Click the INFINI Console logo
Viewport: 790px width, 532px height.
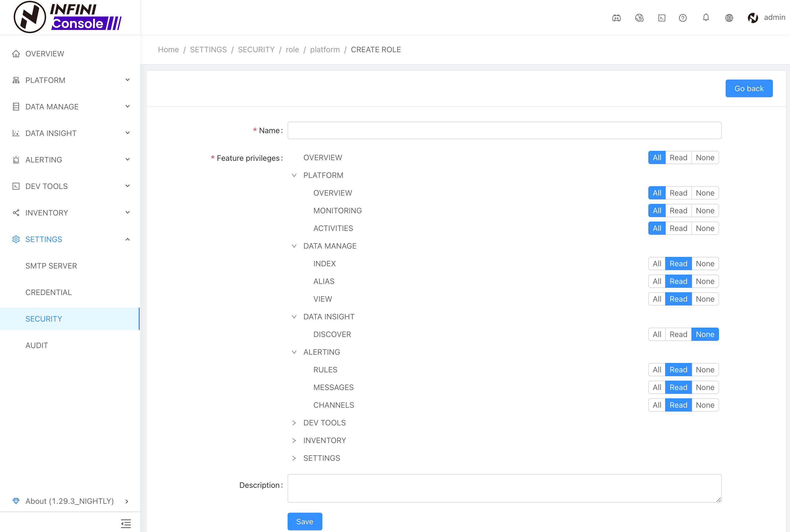[x=68, y=17]
